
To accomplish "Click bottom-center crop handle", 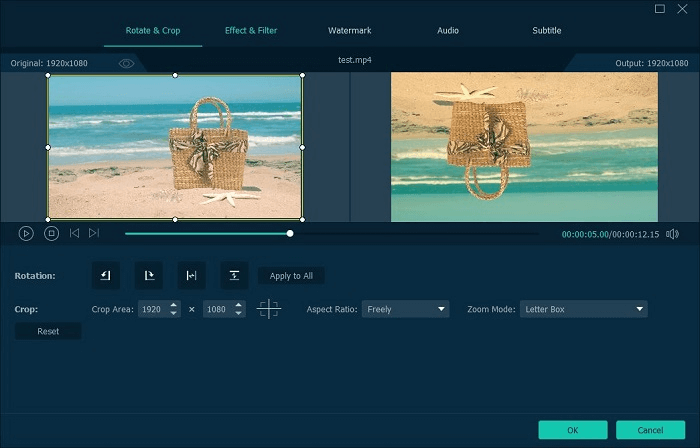I will [175, 219].
